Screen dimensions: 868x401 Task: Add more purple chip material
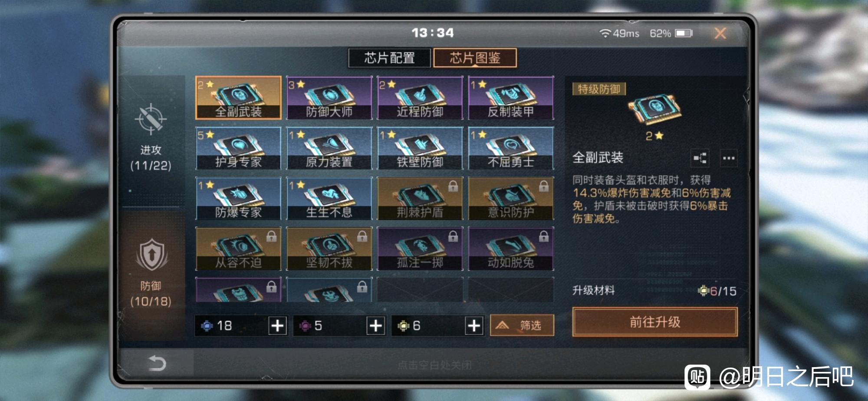coord(376,325)
